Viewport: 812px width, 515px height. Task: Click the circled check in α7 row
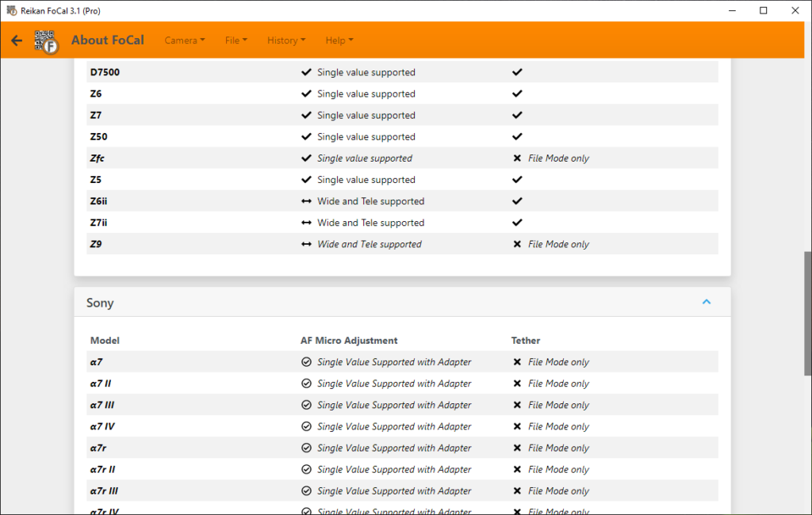coord(306,362)
